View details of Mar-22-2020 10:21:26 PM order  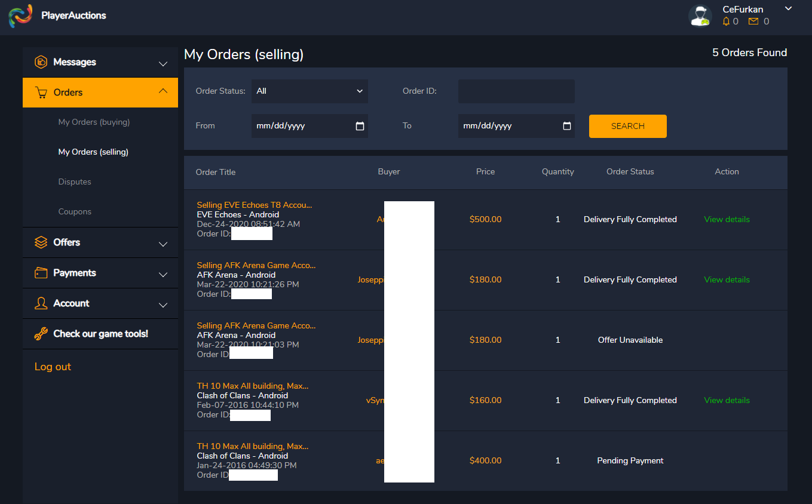pyautogui.click(x=727, y=279)
